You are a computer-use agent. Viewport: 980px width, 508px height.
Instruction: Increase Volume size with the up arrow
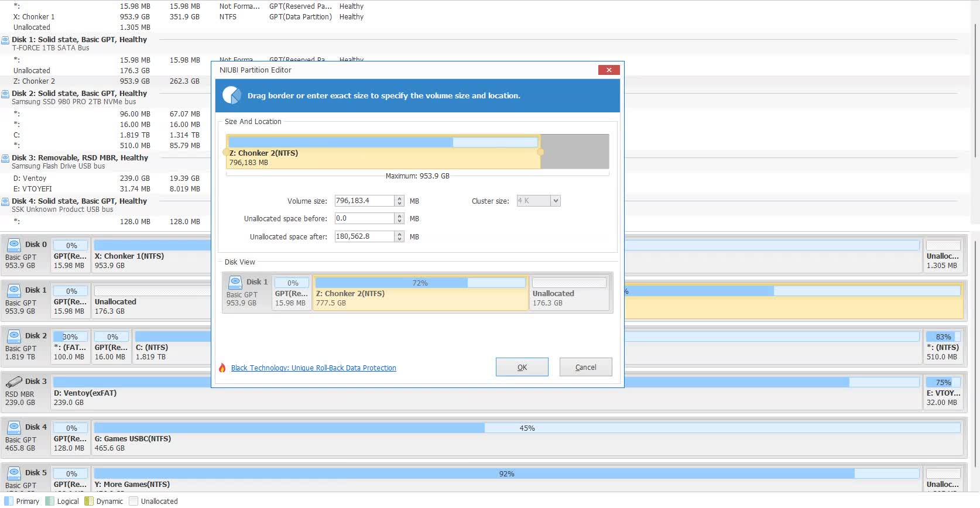(400, 198)
